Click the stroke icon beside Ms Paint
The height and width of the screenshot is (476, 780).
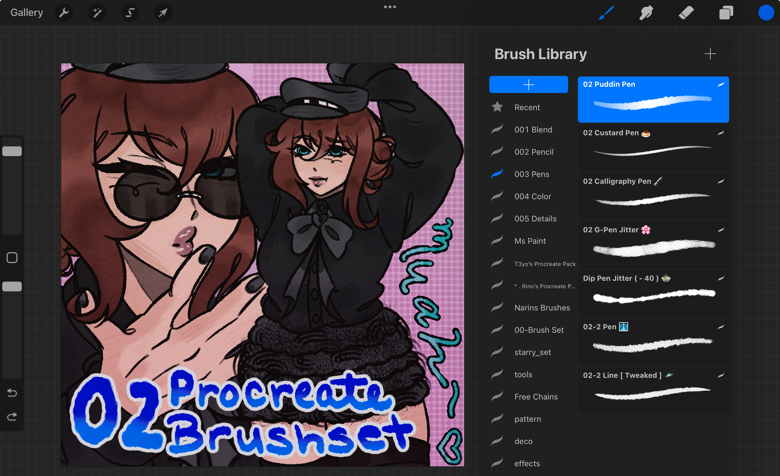(497, 241)
